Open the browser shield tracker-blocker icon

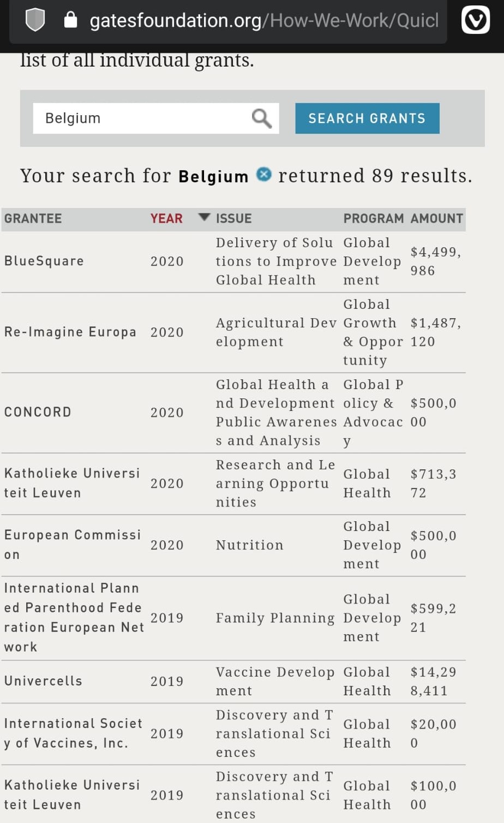[x=35, y=20]
